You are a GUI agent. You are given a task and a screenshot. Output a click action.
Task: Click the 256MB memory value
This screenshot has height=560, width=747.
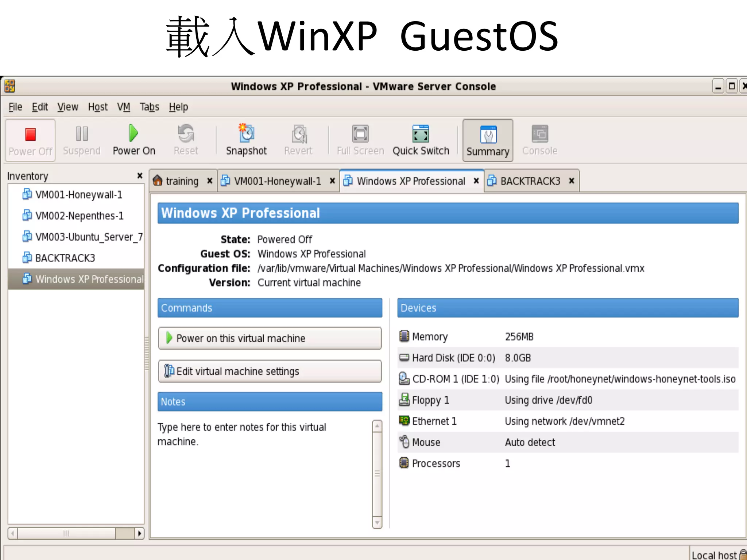pyautogui.click(x=519, y=337)
